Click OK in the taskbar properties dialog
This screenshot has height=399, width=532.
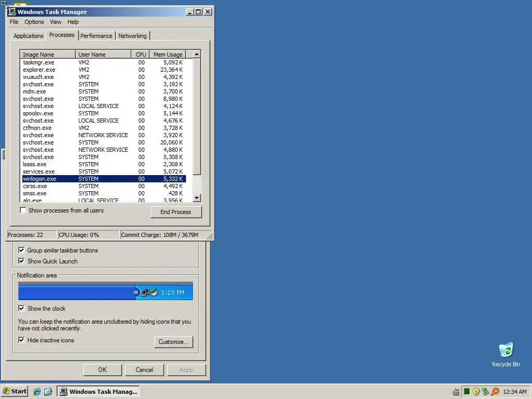102,370
